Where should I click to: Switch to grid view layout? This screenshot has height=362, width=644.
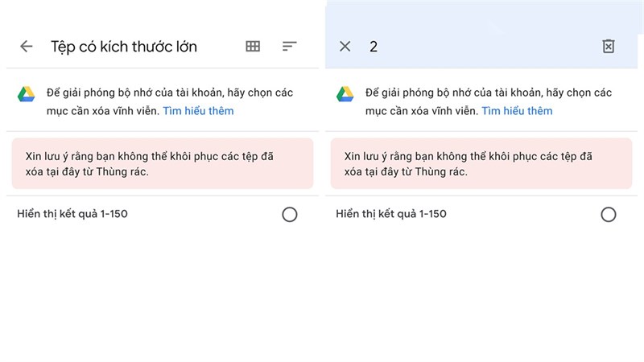[253, 47]
